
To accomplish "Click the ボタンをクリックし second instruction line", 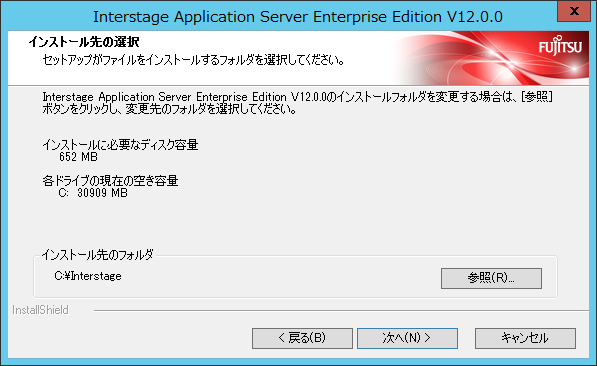I will point(169,109).
